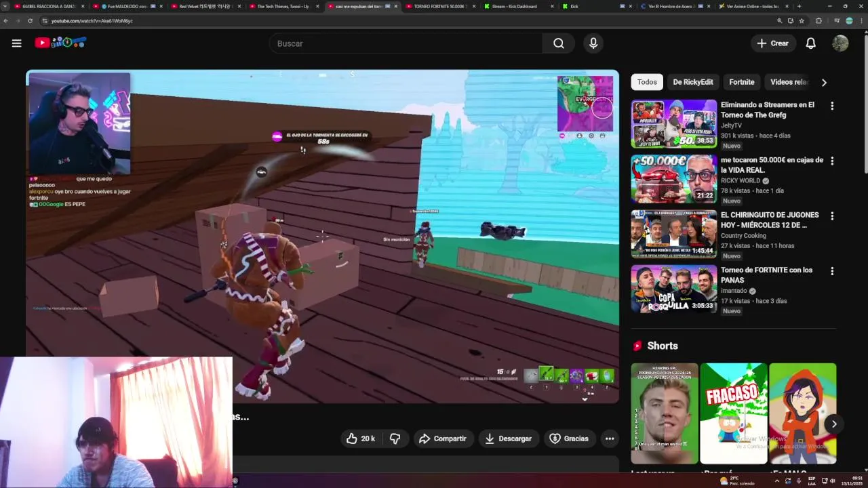Dislike the video
The height and width of the screenshot is (488, 868).
click(395, 439)
